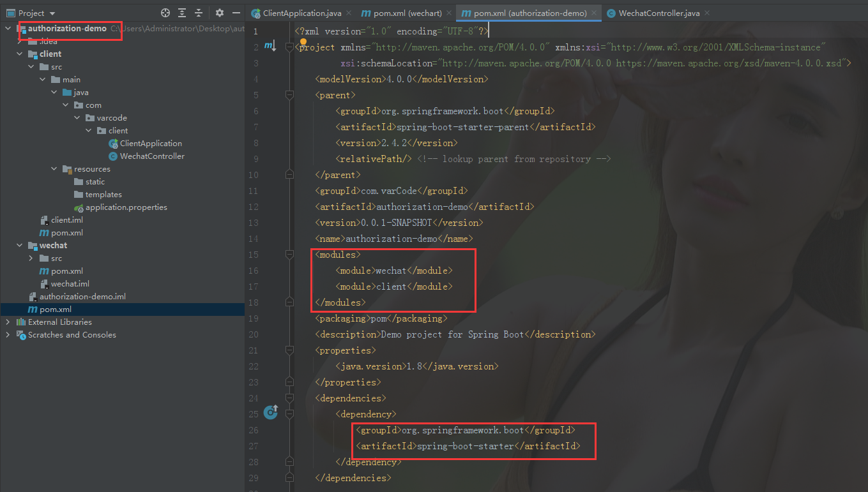Collapse the client module node

pyautogui.click(x=20, y=54)
